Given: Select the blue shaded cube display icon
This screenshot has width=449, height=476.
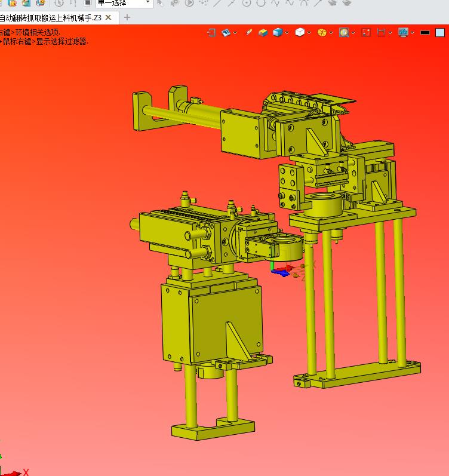Looking at the screenshot, I should tap(278, 32).
